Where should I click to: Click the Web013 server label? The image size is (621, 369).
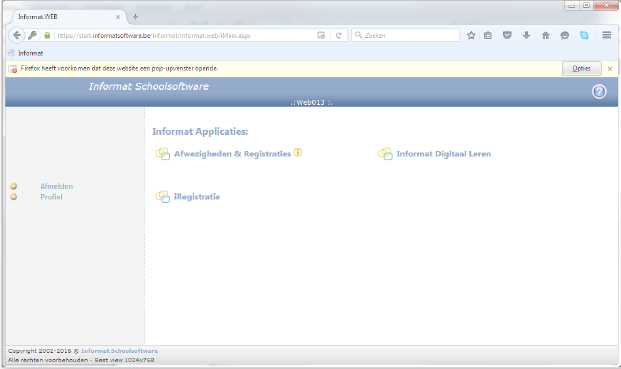(311, 103)
